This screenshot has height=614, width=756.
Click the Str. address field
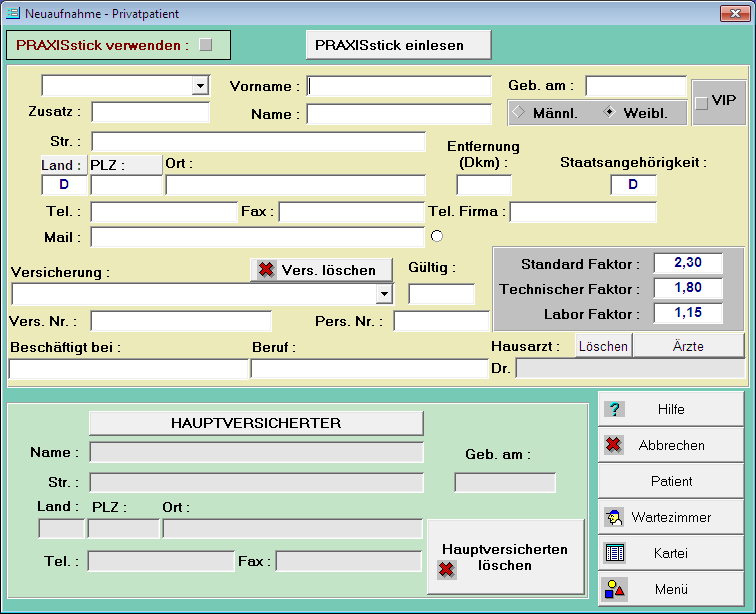point(258,142)
